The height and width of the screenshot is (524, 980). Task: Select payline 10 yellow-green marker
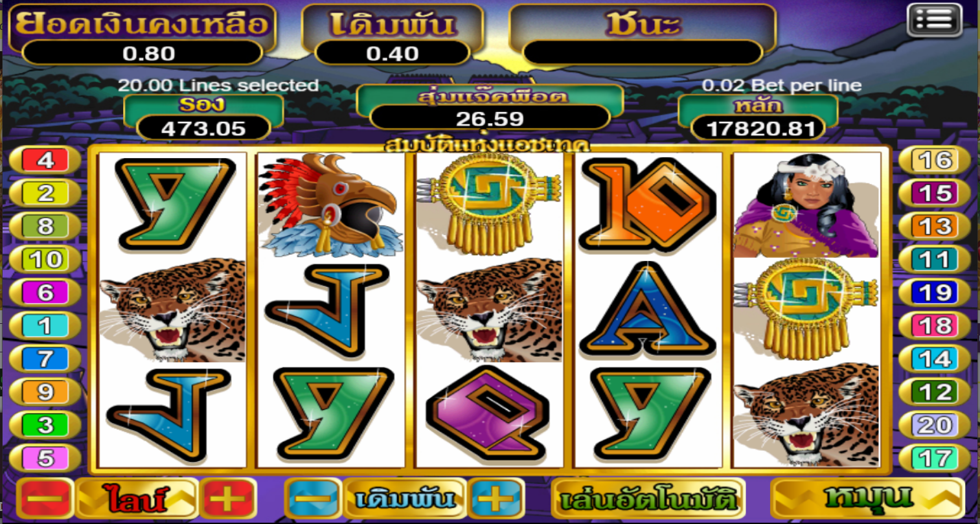point(45,260)
